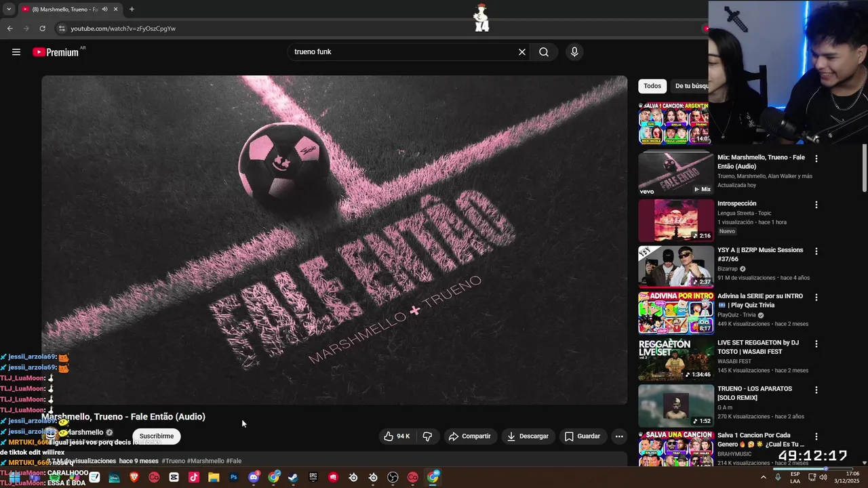The image size is (868, 488).
Task: Open the LIVE SET REGGAETON by DJ TOSTO thumbnail
Action: click(676, 359)
